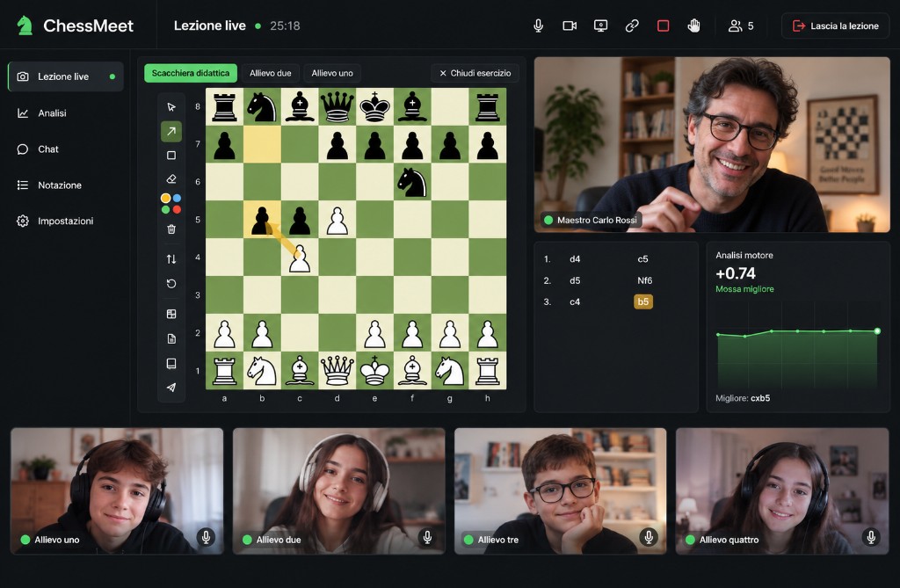900x588 pixels.
Task: Share screen with monitor icon
Action: tap(600, 25)
